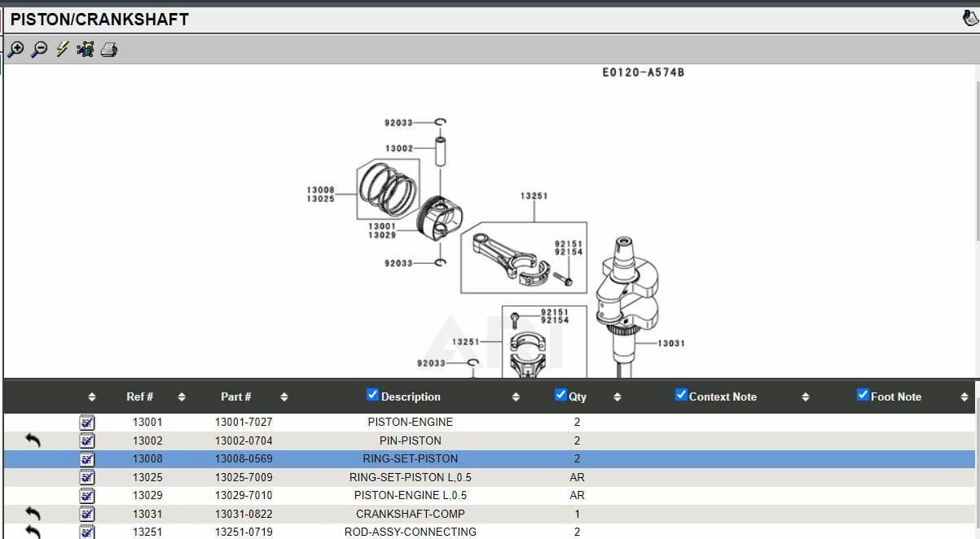Click the cart icon on the CRANKSHAFT-COMP row
980x539 pixels.
(87, 513)
